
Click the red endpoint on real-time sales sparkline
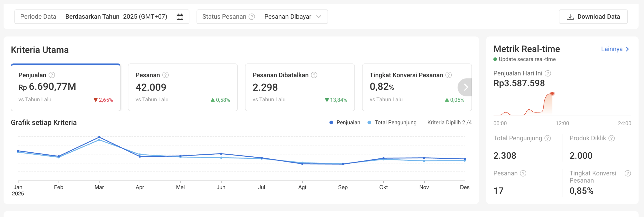(x=552, y=94)
